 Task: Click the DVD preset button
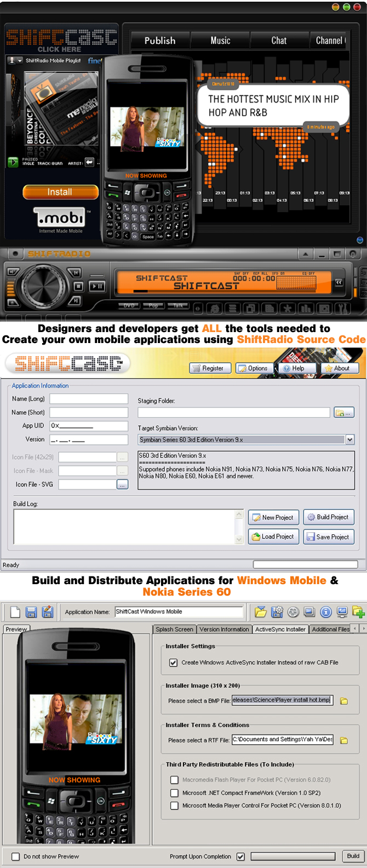[x=129, y=306]
